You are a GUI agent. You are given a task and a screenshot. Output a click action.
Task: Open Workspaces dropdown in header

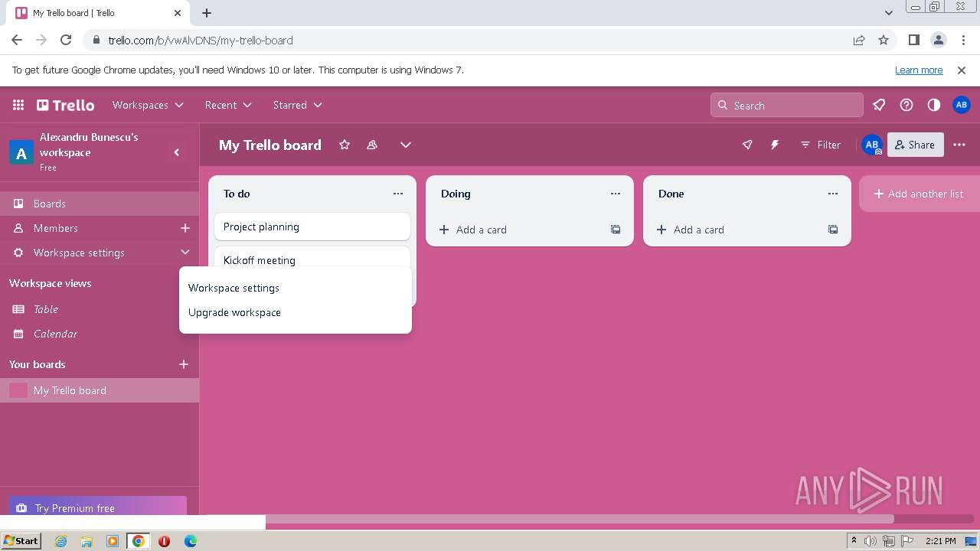pos(148,105)
